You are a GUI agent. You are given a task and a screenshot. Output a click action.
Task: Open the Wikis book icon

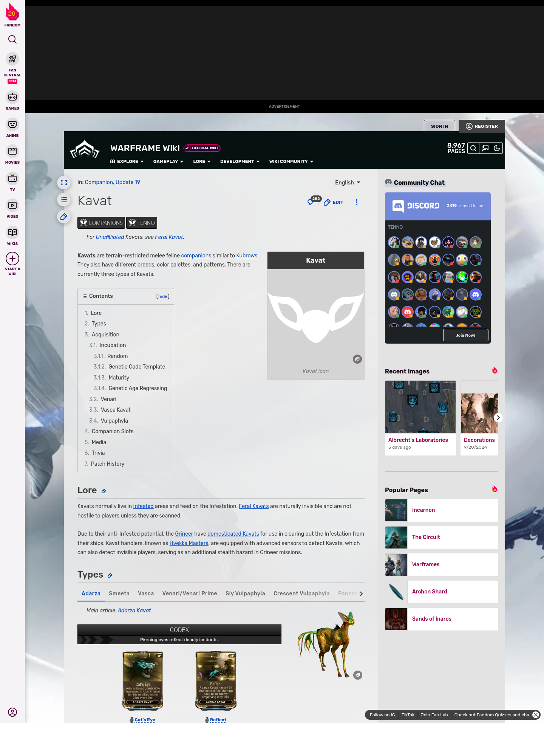12,232
